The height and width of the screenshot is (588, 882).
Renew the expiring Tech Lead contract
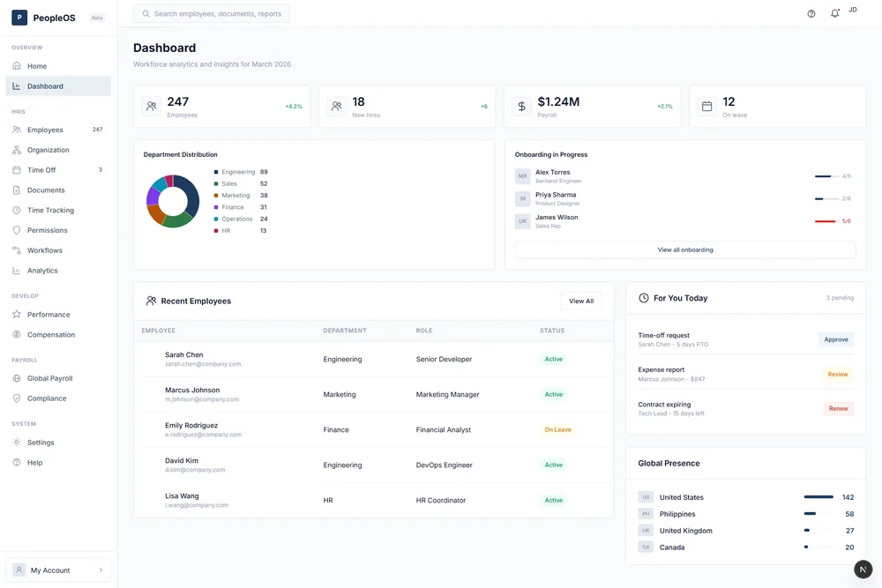coord(838,409)
